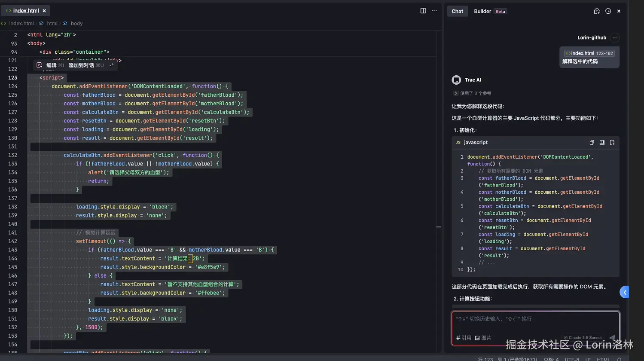Open the index.html 123-162 reference chip

pyautogui.click(x=589, y=53)
